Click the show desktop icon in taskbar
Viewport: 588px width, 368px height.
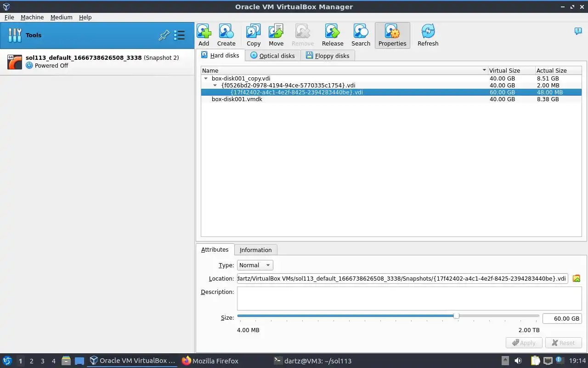[79, 361]
